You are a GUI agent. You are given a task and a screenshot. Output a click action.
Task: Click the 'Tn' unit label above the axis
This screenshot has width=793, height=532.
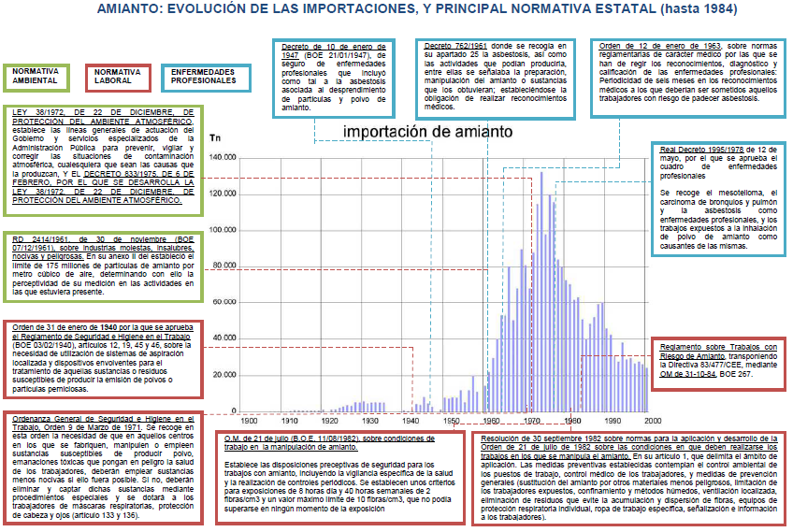point(214,137)
